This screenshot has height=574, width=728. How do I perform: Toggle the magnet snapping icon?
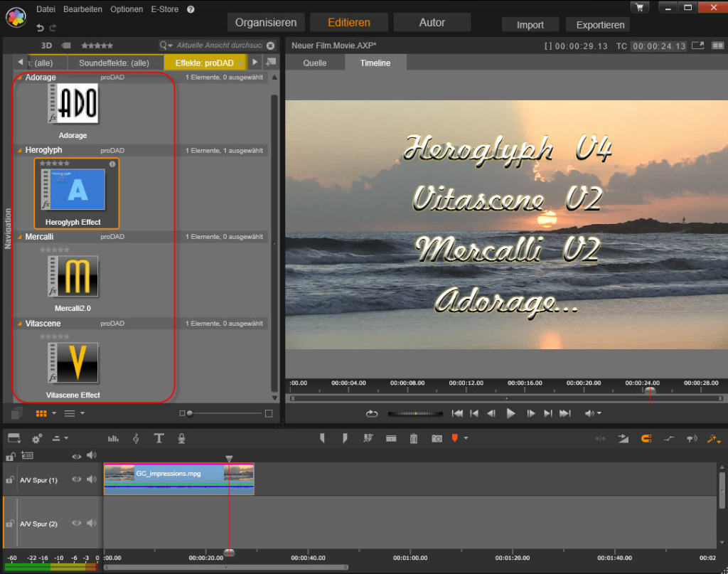tap(646, 439)
